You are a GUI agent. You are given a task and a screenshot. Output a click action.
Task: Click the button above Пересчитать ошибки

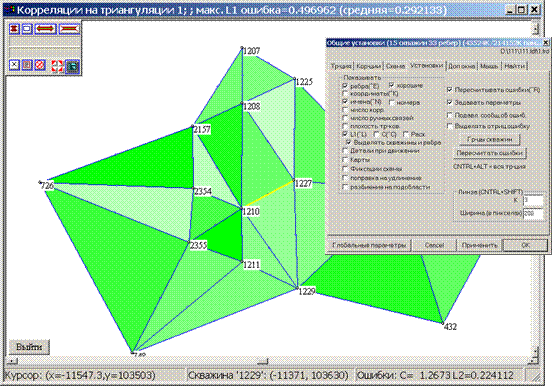(x=490, y=140)
